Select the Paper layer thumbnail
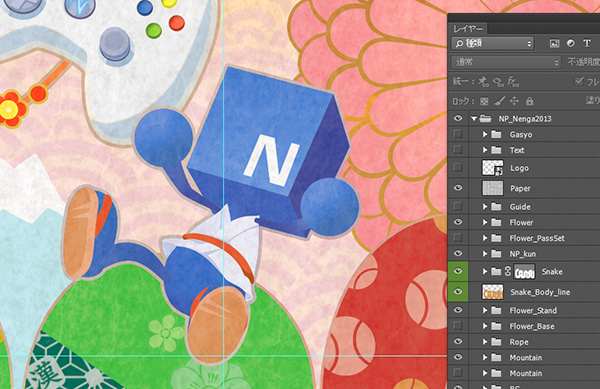 click(492, 188)
